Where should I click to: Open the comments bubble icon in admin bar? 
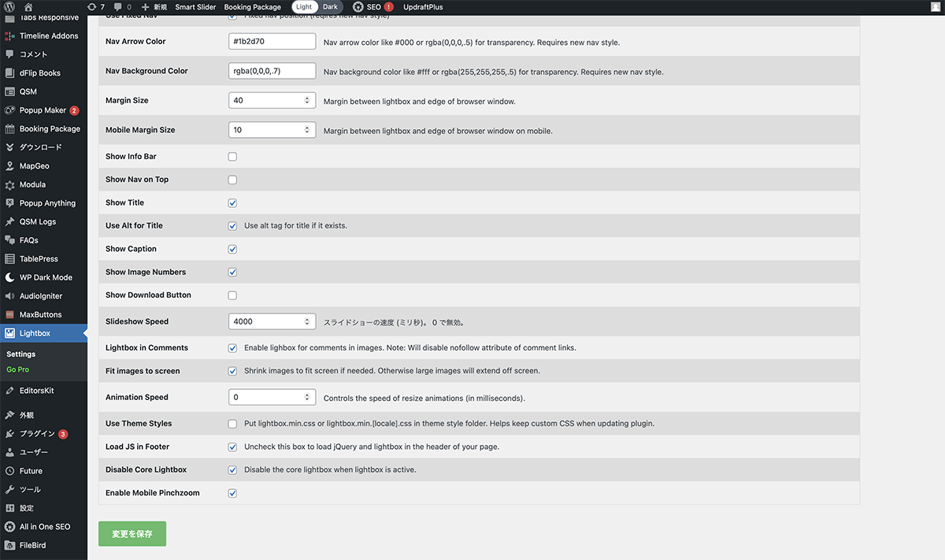pos(123,7)
